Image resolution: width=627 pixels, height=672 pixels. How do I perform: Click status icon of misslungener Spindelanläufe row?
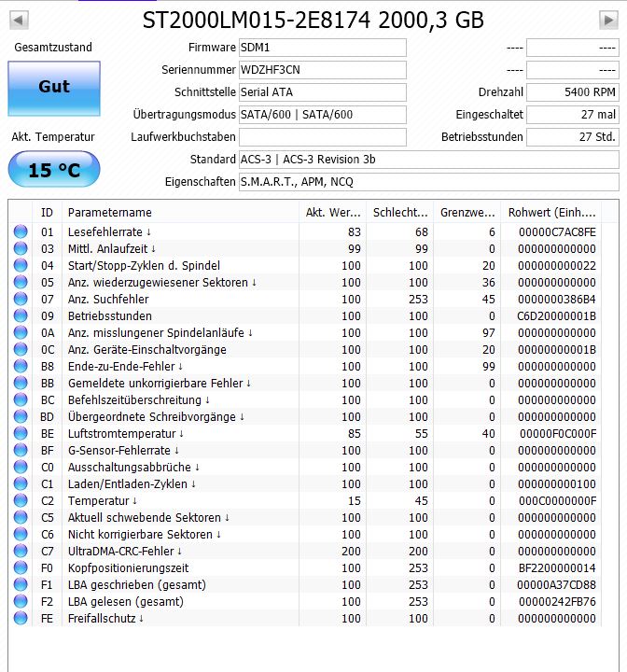21,332
